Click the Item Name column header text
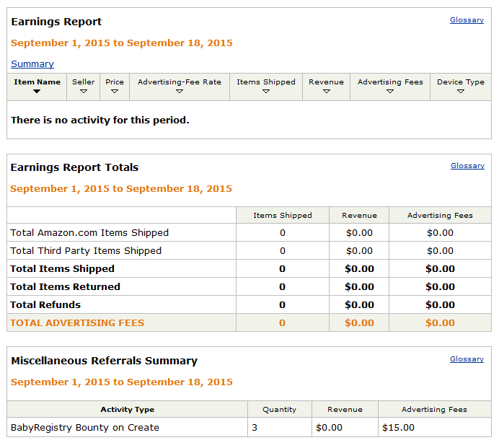Screen dimensions: 499x448 (37, 82)
